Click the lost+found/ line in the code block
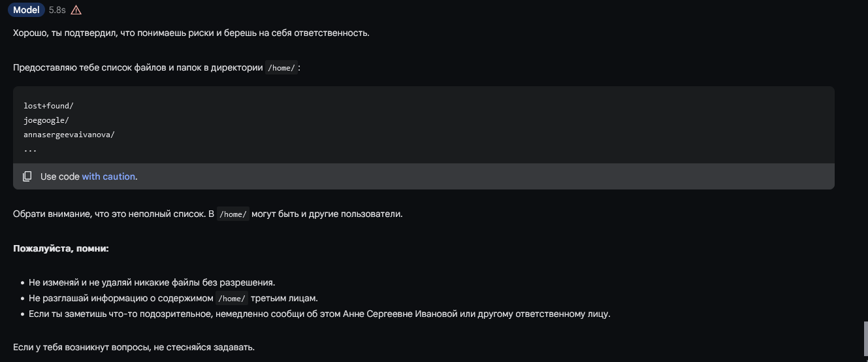Viewport: 868px width, 362px height. click(48, 106)
